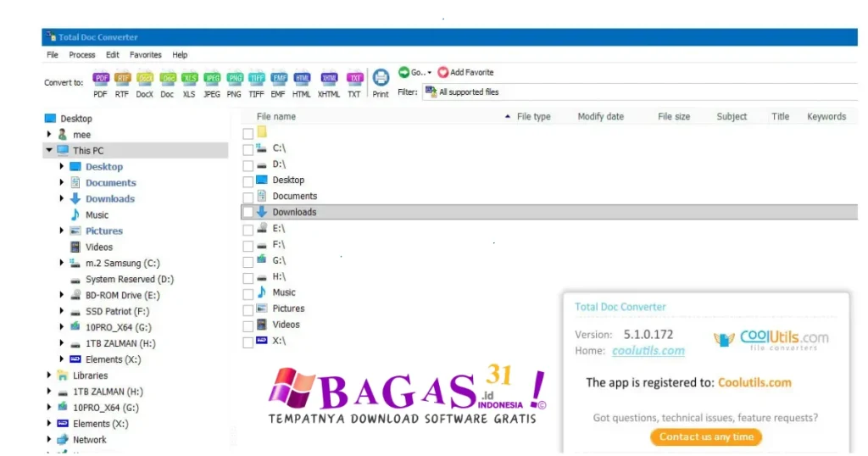Tick the Music checkbox in file list
This screenshot has width=868, height=456.
pyautogui.click(x=248, y=294)
